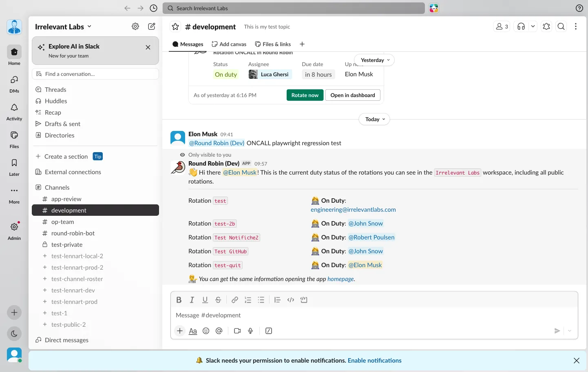This screenshot has height=372, width=588.
Task: Open huddle options chevron
Action: pos(533,27)
